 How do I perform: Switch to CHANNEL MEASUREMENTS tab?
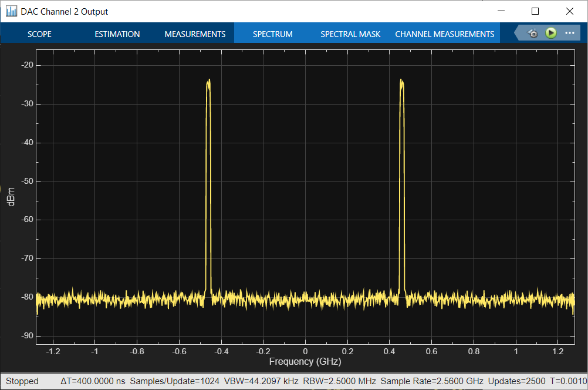(444, 34)
